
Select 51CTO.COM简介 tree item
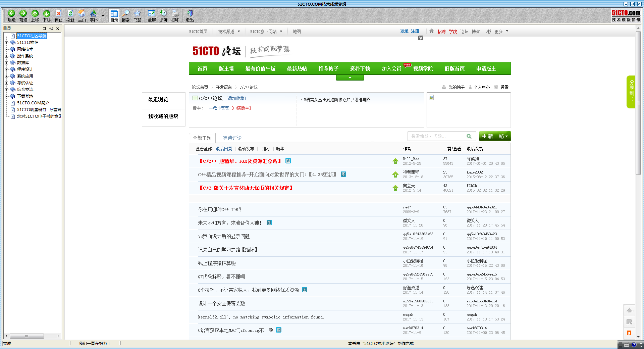click(x=33, y=103)
